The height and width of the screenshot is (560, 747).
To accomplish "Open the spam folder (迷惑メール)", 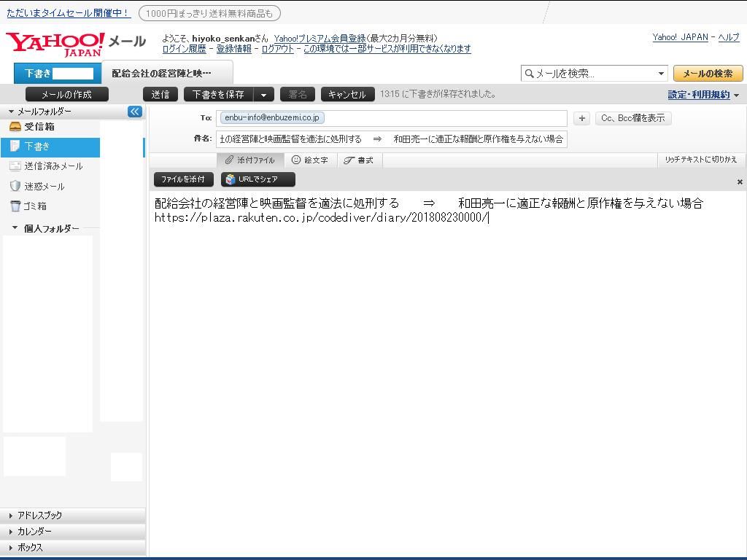I will coord(44,187).
